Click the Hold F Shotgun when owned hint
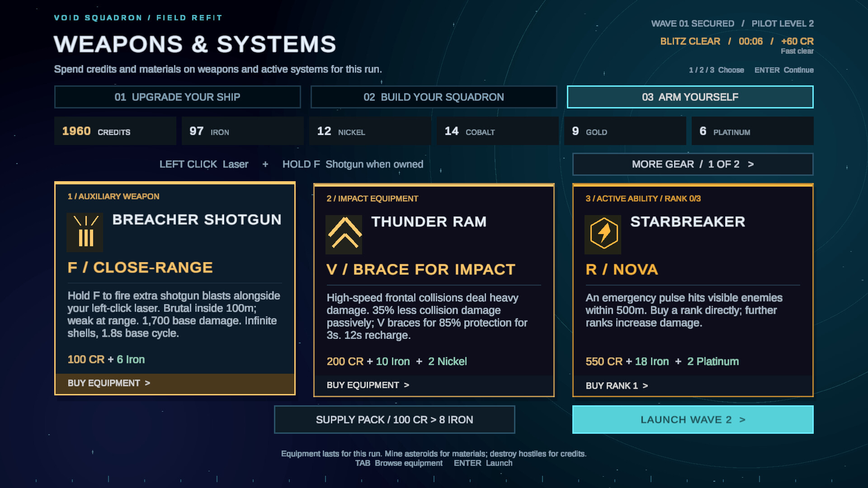The height and width of the screenshot is (488, 868). [353, 164]
